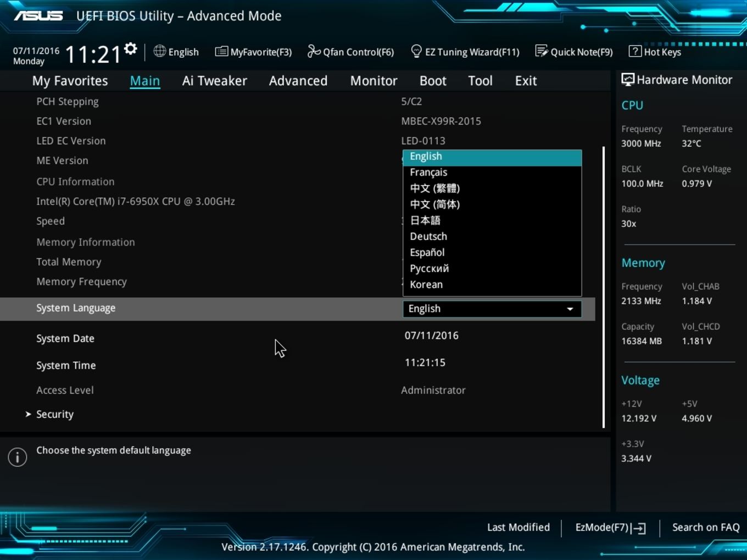Select 中文 (繁體) language option

click(492, 188)
